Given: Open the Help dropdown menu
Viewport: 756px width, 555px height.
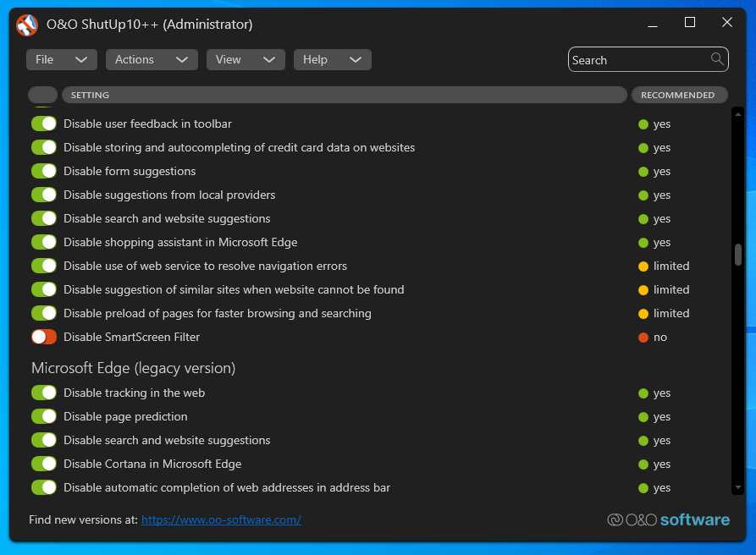Looking at the screenshot, I should (333, 60).
